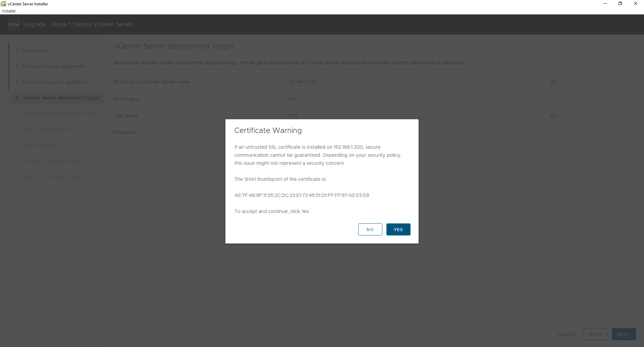
Task: Click the 'To accept and continue, click Yes' text
Action: point(272,211)
